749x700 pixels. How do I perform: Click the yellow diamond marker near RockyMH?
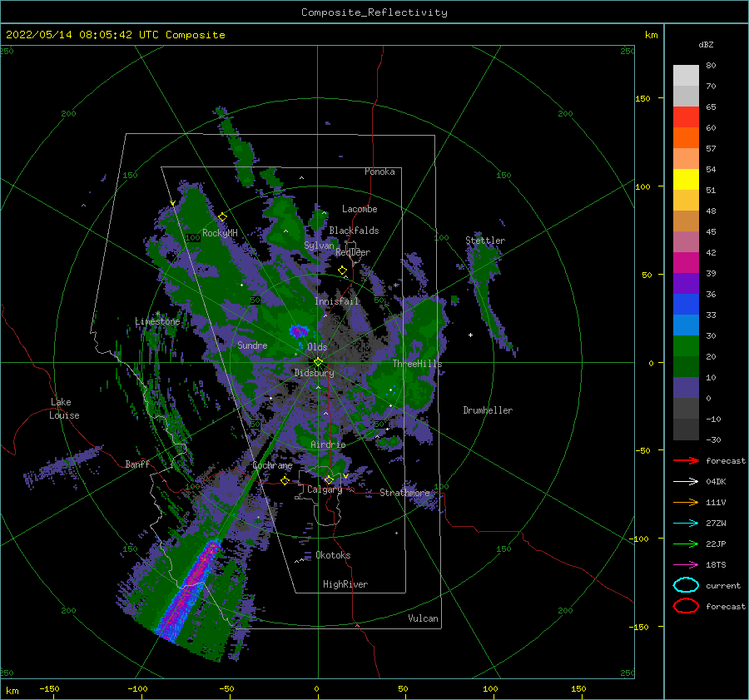click(222, 217)
